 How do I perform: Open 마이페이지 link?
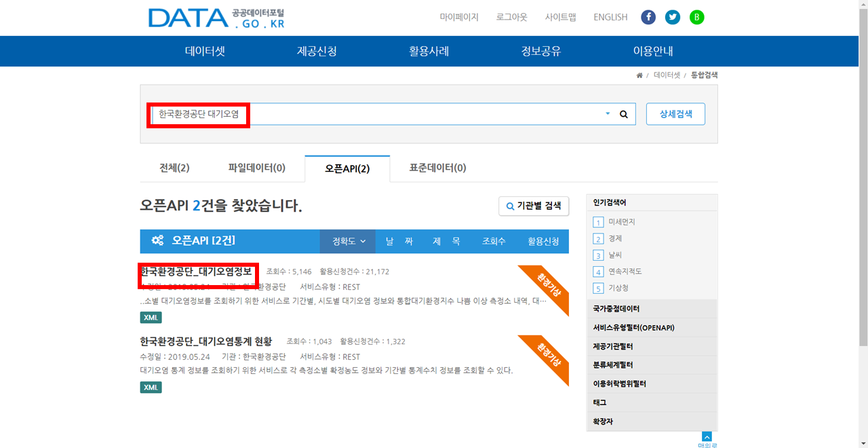click(x=459, y=17)
